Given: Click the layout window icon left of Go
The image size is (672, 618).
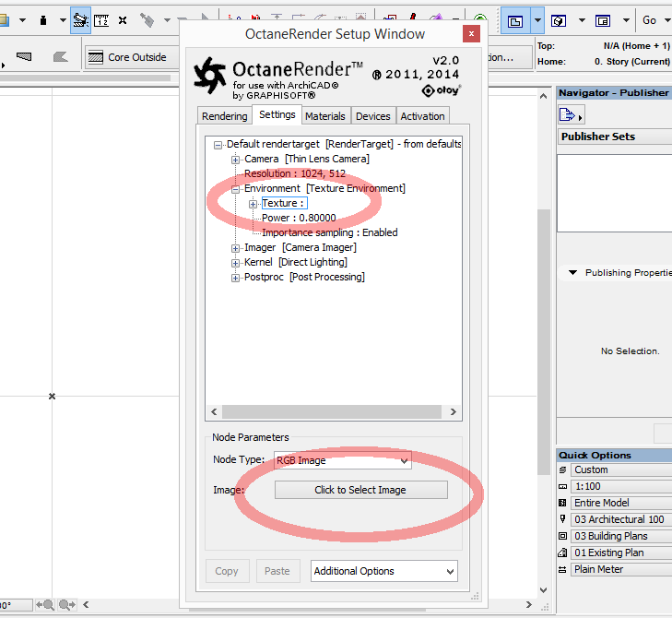Looking at the screenshot, I should [603, 20].
